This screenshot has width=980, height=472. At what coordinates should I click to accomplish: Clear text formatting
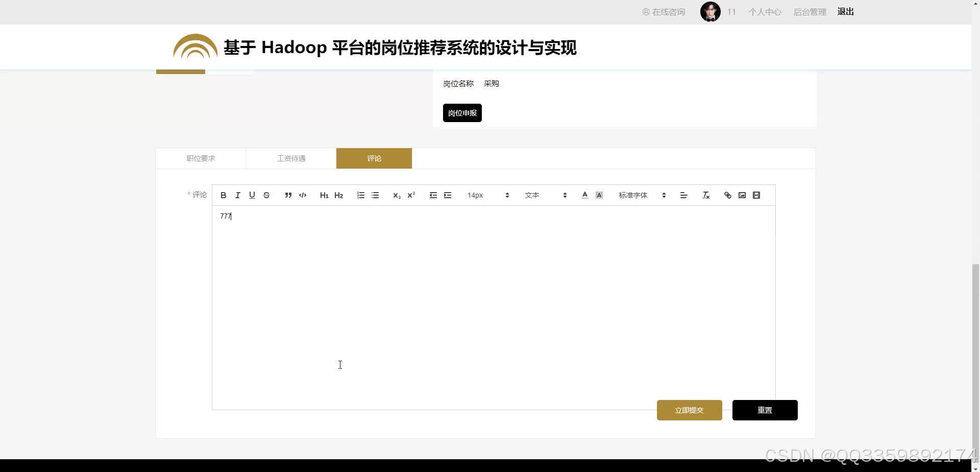[x=706, y=195]
